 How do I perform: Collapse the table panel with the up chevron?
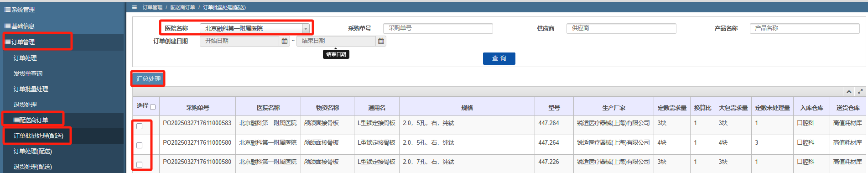(x=849, y=92)
